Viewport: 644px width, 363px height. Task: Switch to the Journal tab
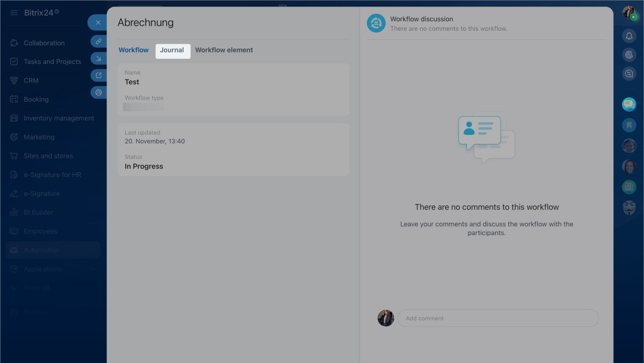172,50
